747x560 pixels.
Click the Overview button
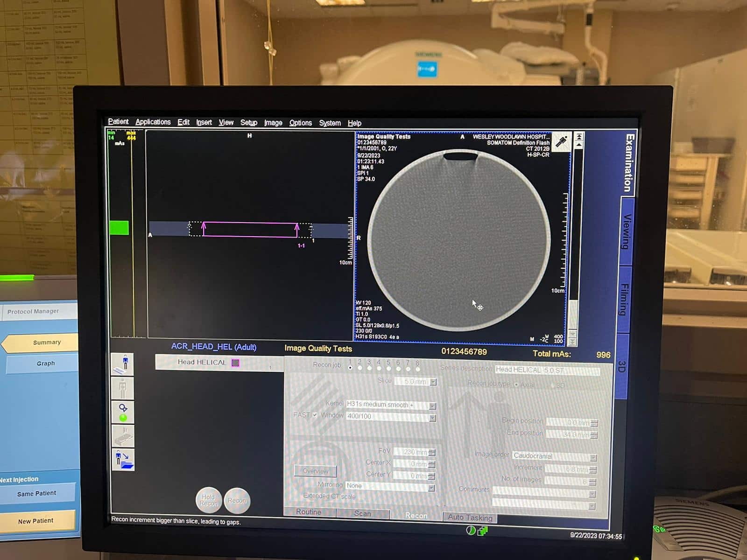click(315, 471)
